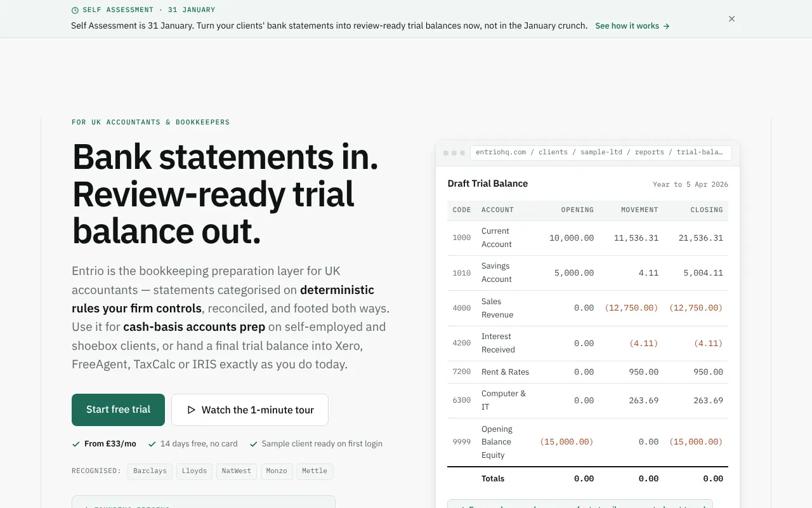Image resolution: width=812 pixels, height=508 pixels.
Task: Select the Barclays bank chip
Action: (x=150, y=471)
